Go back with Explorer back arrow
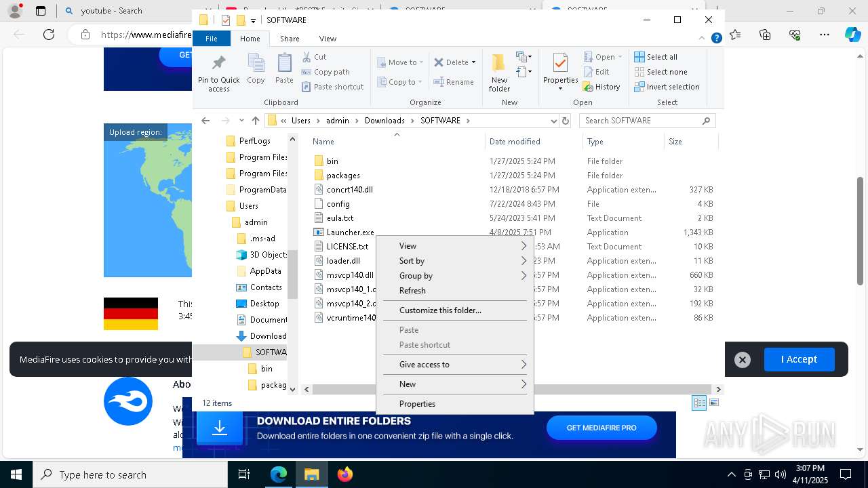 tap(205, 121)
